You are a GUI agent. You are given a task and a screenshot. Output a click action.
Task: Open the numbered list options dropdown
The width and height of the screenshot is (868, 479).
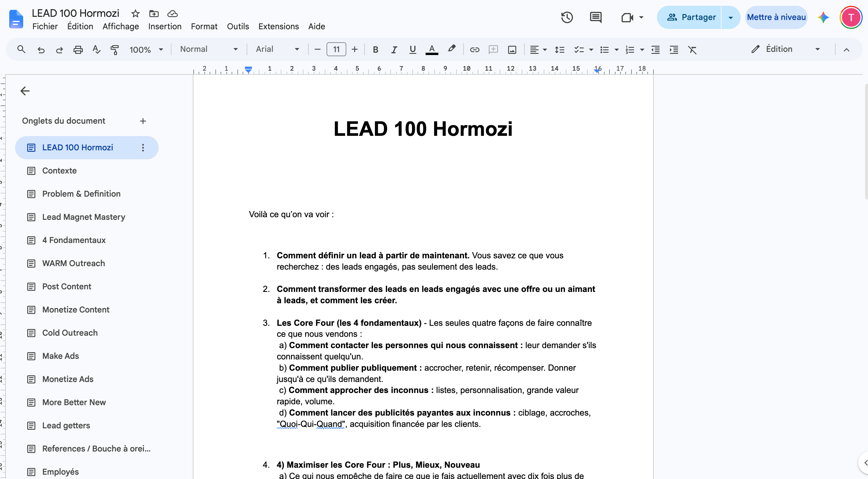coord(642,50)
